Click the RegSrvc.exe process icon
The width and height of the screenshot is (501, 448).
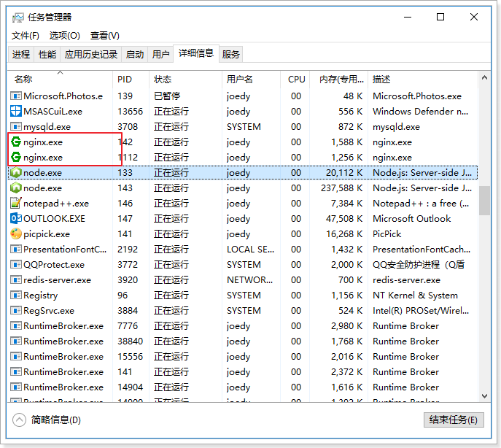15,311
